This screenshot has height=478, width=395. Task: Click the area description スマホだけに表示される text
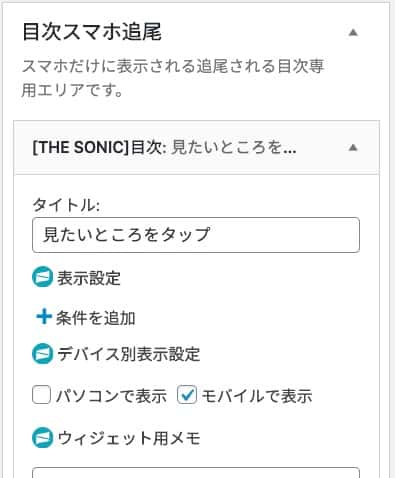click(173, 78)
